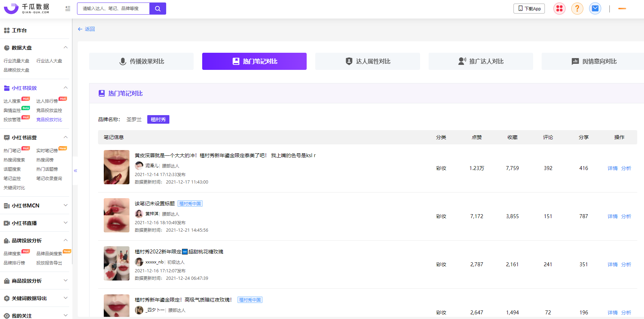
Task: Expand the 关键词数据导出 menu chevron
Action: click(x=66, y=298)
